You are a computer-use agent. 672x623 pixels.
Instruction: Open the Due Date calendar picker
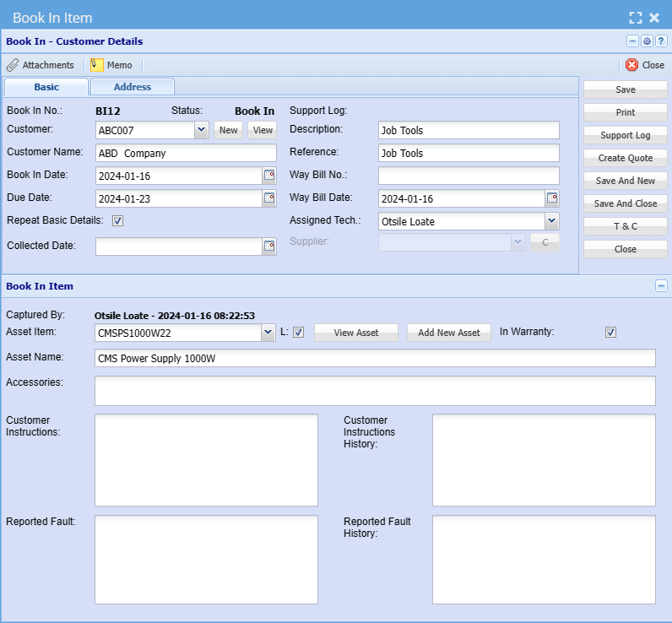tap(269, 198)
